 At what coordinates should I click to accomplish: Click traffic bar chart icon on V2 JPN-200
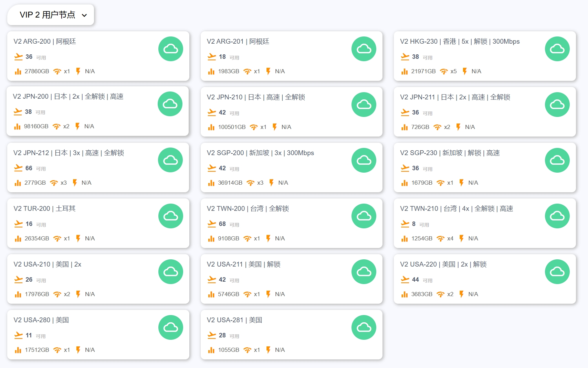coord(17,127)
